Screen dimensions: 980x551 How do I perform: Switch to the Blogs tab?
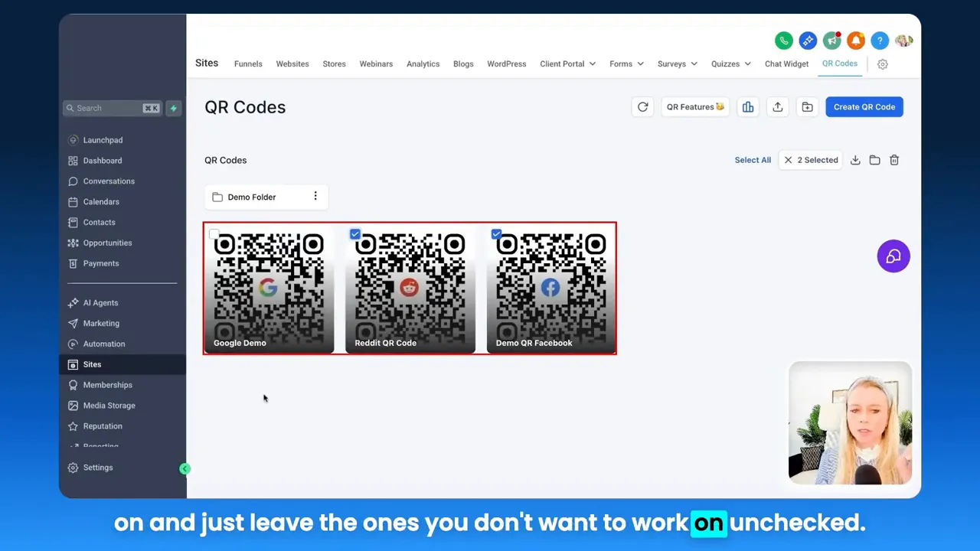coord(463,64)
